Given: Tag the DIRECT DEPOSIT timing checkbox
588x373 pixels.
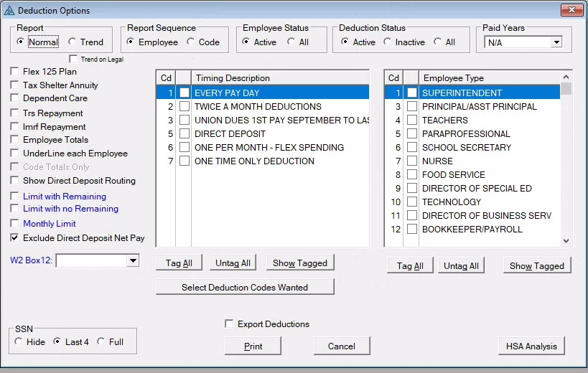Looking at the screenshot, I should point(185,134).
